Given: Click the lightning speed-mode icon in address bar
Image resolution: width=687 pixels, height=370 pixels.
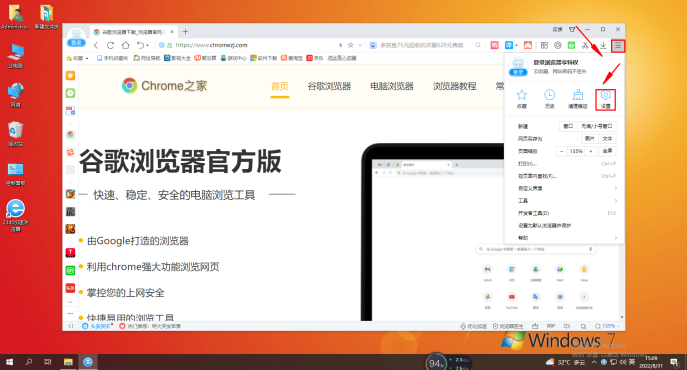Looking at the screenshot, I should pos(340,45).
